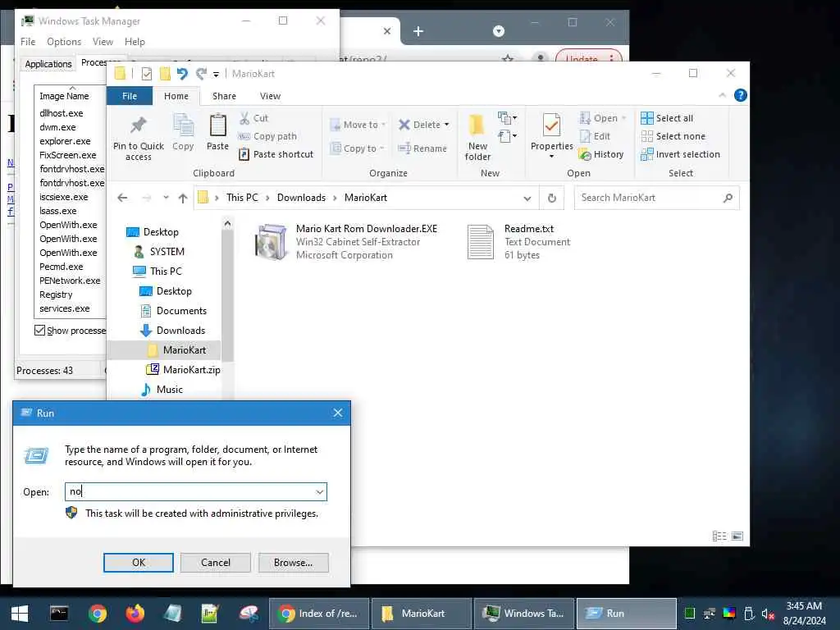This screenshot has width=840, height=630.
Task: Open Mario Kart Rom Downloader.EXE file icon
Action: click(271, 242)
